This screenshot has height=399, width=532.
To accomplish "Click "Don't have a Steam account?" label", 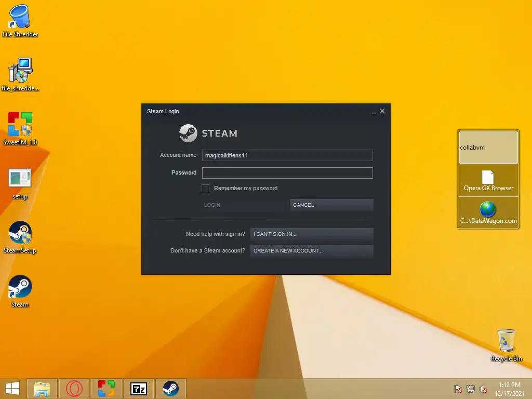I will pyautogui.click(x=208, y=250).
